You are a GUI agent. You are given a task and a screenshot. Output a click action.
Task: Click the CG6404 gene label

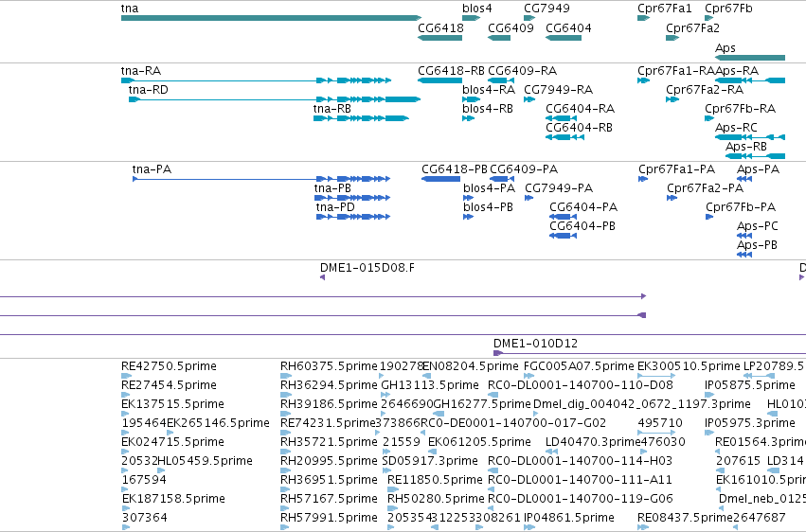pyautogui.click(x=568, y=28)
